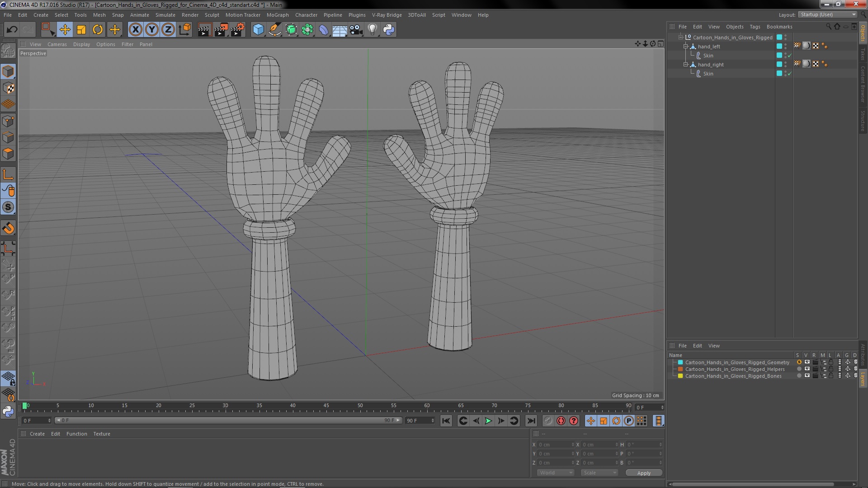Click the Undo arrow icon
868x488 pixels.
(12, 30)
